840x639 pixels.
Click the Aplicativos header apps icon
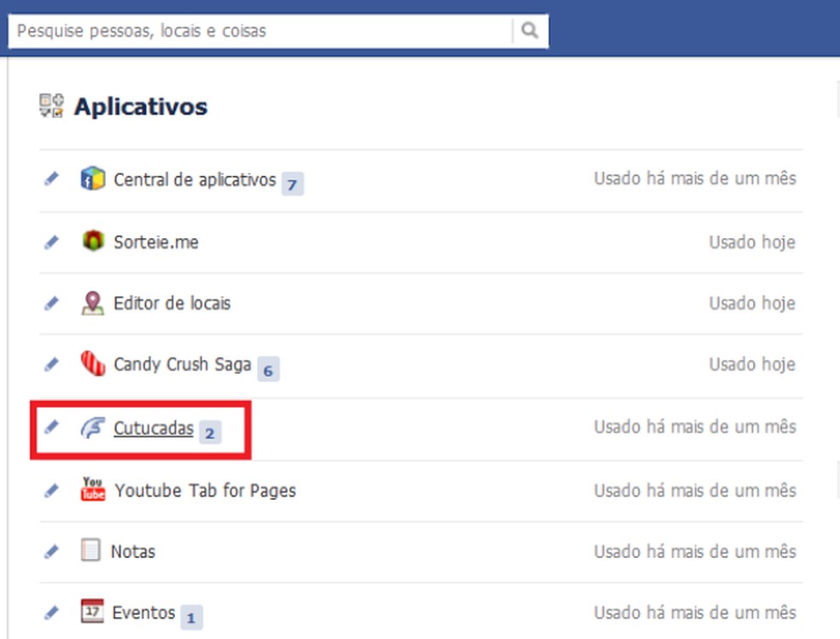click(51, 106)
